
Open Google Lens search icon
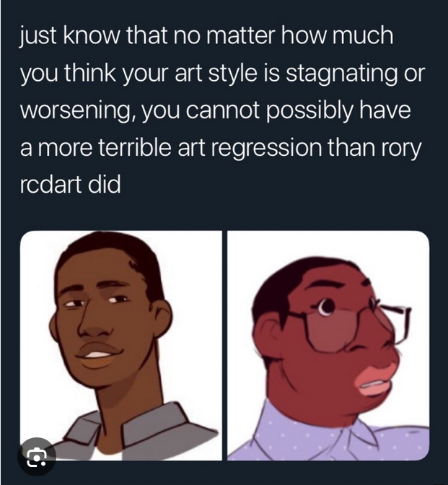tap(37, 457)
